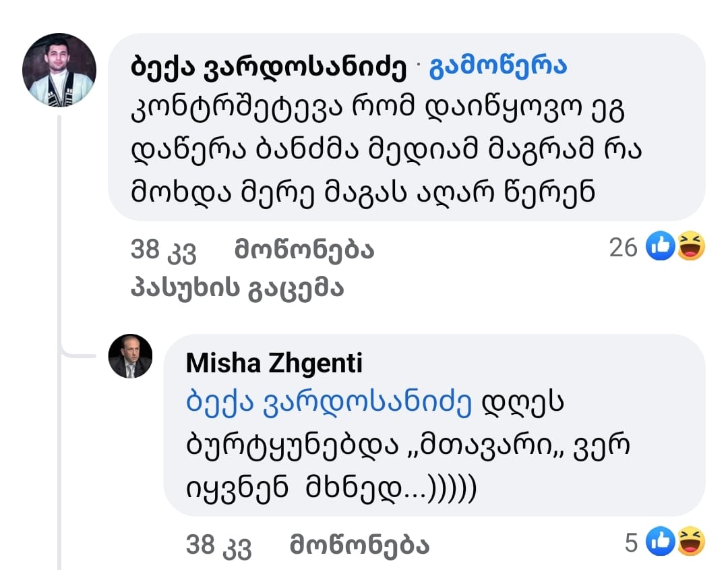Click the laughing emoji icon beside 26

click(691, 247)
